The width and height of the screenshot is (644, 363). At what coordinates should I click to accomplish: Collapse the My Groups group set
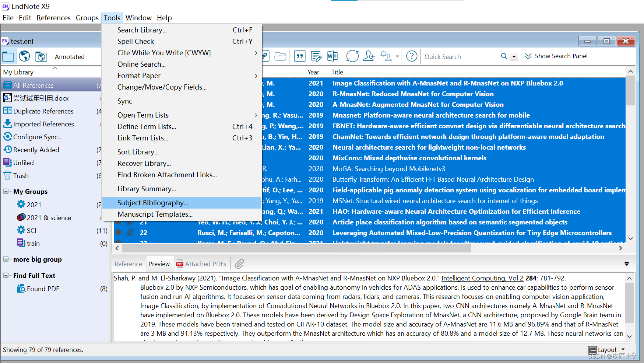click(6, 191)
